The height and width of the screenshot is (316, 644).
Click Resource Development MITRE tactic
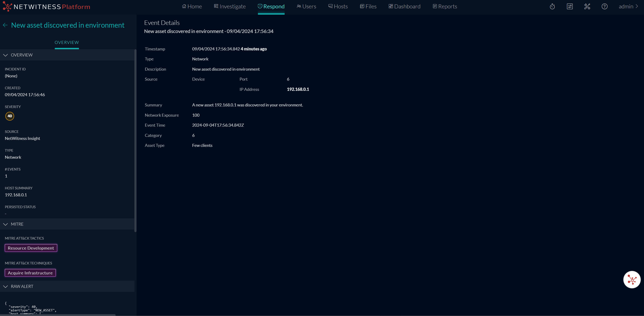tap(30, 248)
